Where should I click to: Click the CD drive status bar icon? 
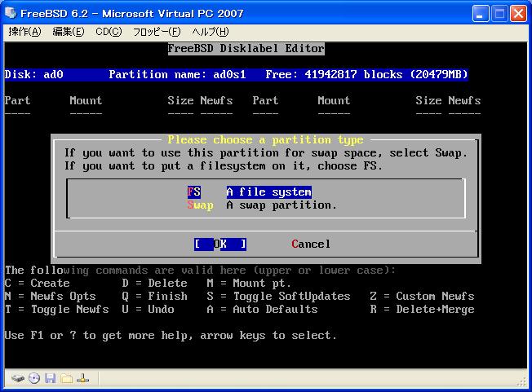[x=34, y=378]
